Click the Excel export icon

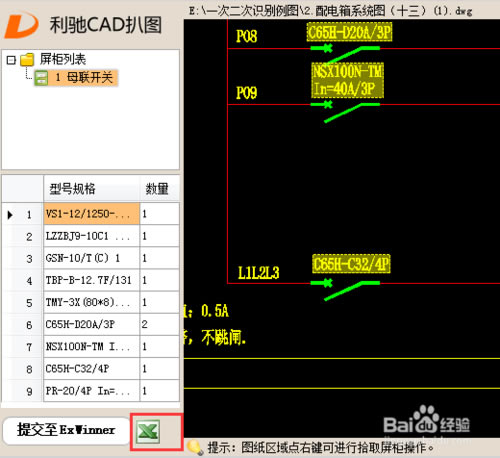(x=148, y=432)
